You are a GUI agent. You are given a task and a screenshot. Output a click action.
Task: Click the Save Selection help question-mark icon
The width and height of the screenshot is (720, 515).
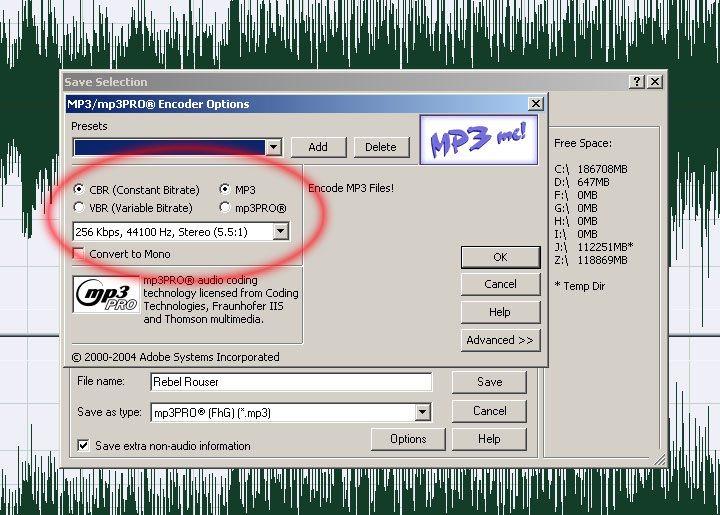(636, 82)
